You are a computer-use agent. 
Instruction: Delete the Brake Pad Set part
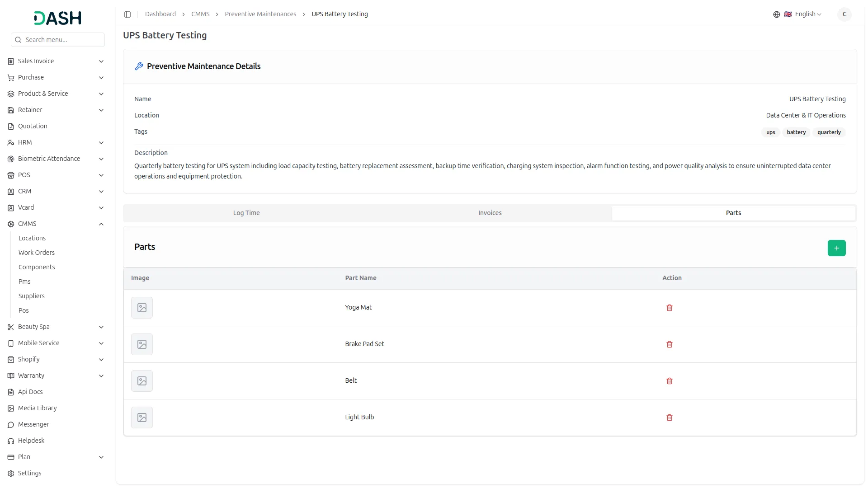tap(669, 344)
